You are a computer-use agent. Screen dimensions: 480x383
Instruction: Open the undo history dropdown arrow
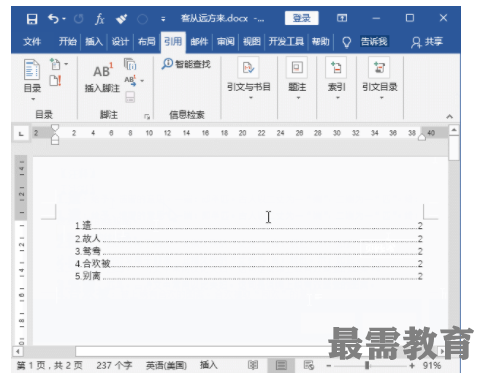(x=64, y=19)
